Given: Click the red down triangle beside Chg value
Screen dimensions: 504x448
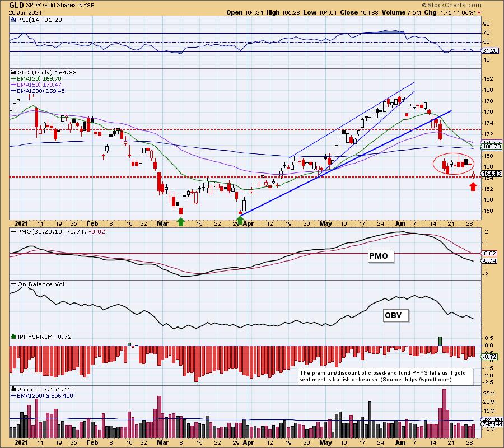Looking at the screenshot, I should click(479, 13).
